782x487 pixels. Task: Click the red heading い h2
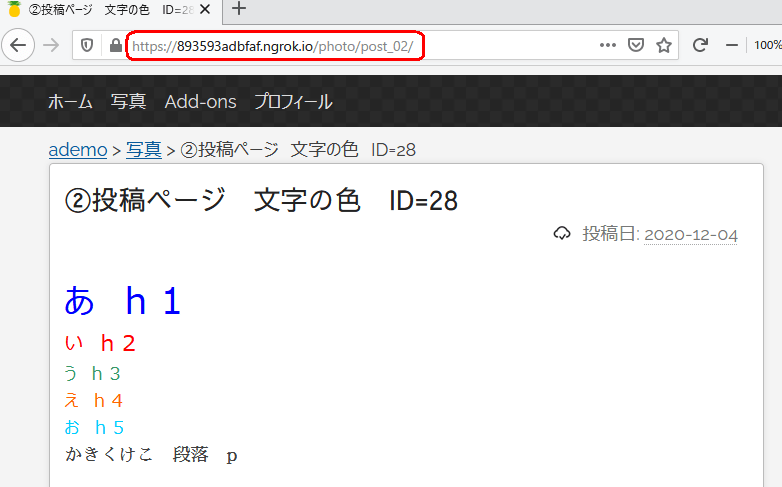point(100,343)
